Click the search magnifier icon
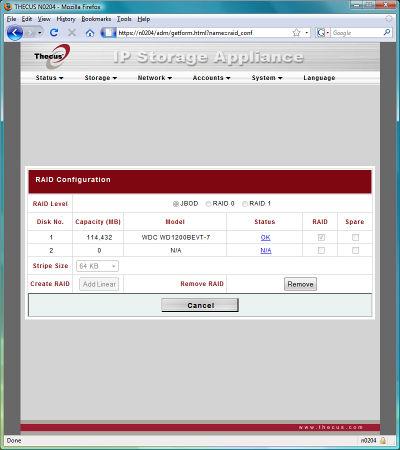 (x=387, y=32)
